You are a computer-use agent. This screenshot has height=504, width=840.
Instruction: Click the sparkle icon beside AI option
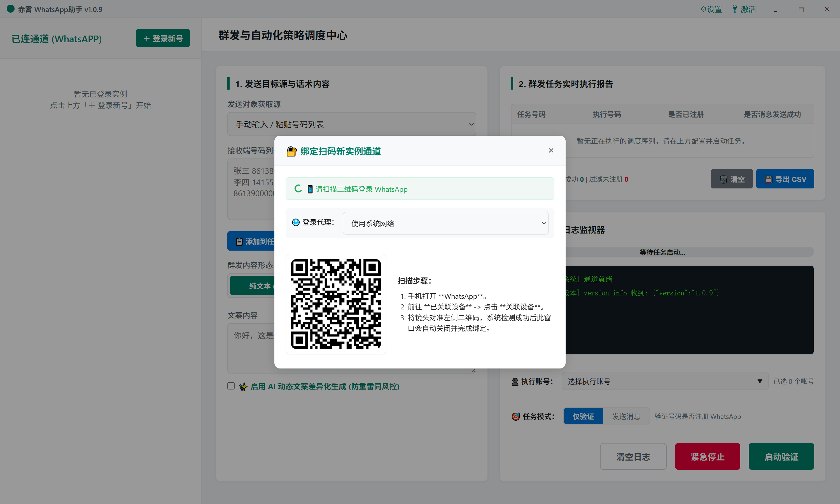(x=243, y=387)
